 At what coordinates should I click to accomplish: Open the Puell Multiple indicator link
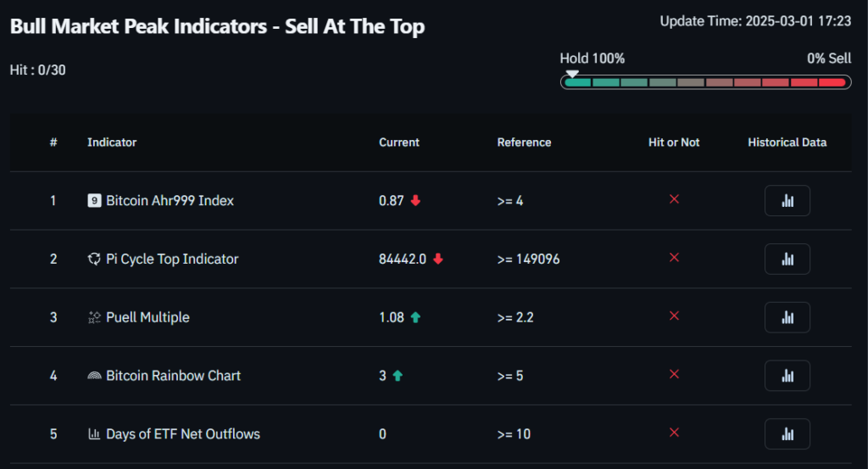tap(147, 317)
